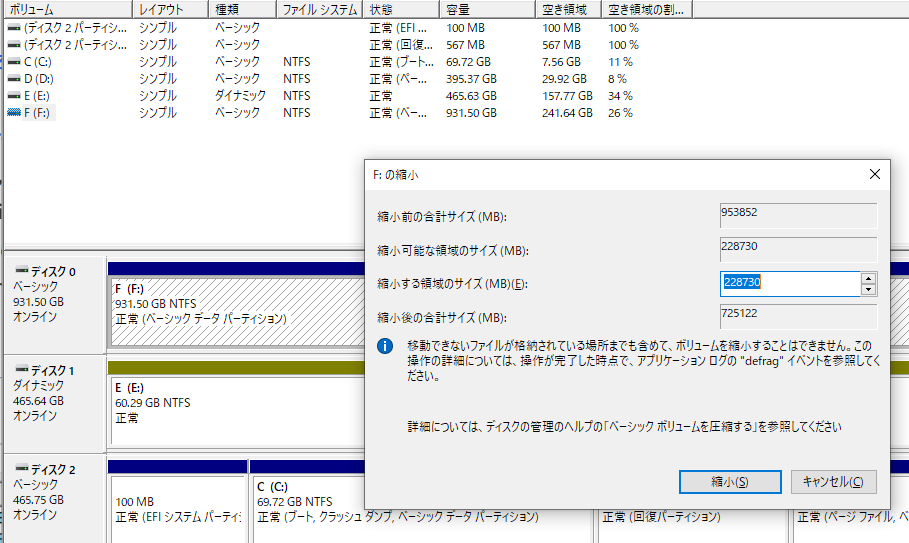Select the 100 MB EFI partition row icon
Viewport: 909px width, 543px height.
coord(14,28)
